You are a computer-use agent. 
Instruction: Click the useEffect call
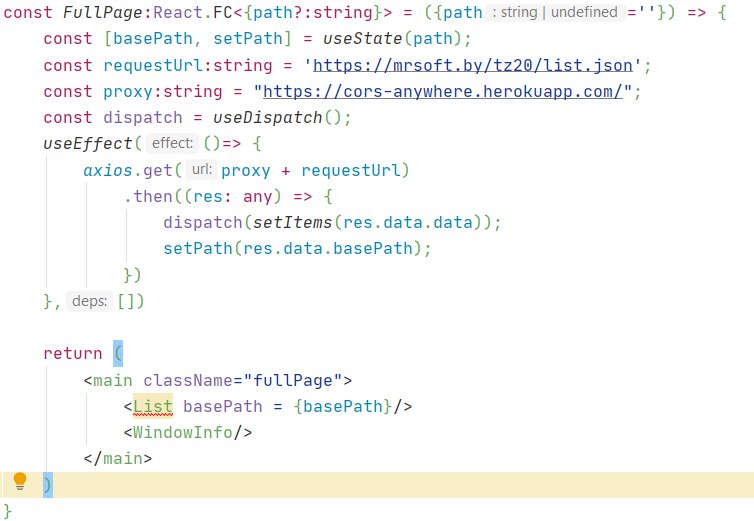pos(88,143)
